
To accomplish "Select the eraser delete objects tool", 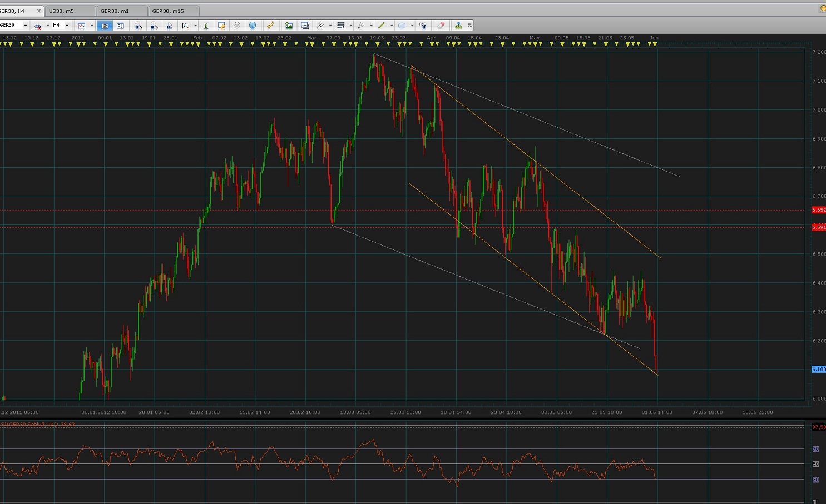I will (441, 26).
